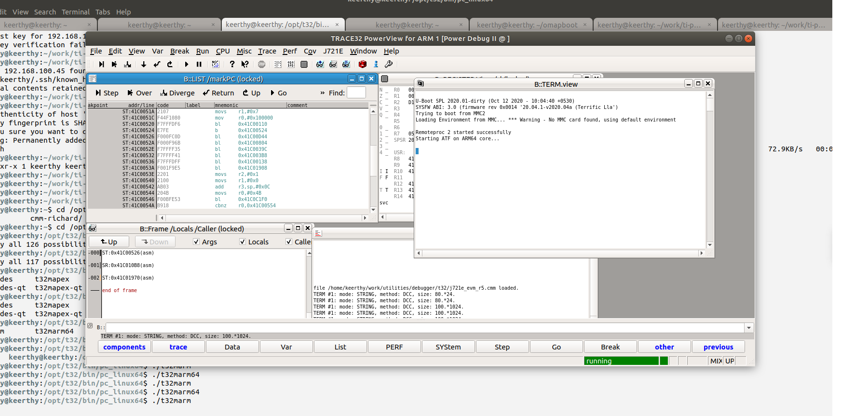The height and width of the screenshot is (416, 868).
Task: Click the curved Up-level arrow icon in toolbar
Action: point(170,64)
